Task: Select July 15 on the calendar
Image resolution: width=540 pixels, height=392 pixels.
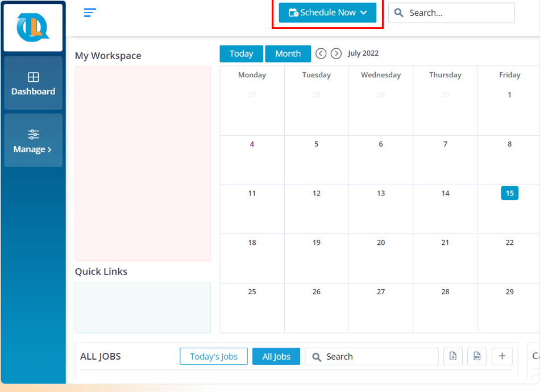Action: (509, 194)
